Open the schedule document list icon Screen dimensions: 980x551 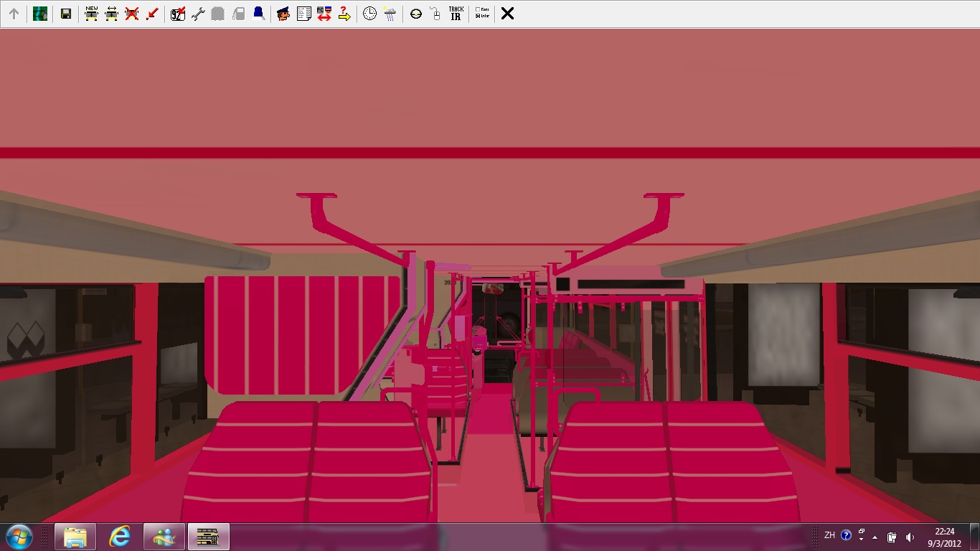coord(303,14)
